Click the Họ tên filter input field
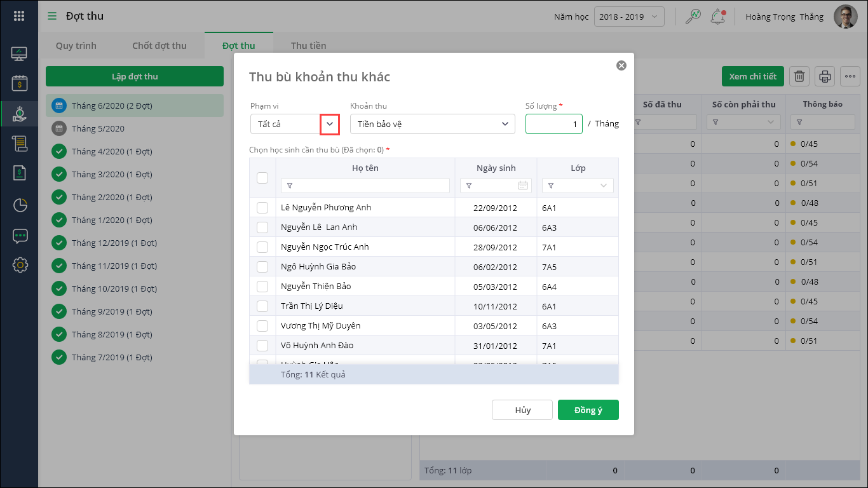Screen dimensions: 868x488 click(x=365, y=186)
